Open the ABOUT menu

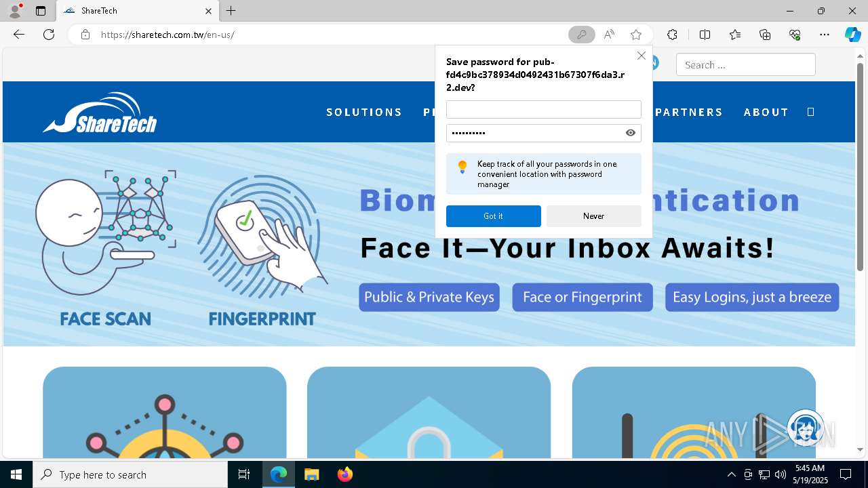(x=766, y=113)
